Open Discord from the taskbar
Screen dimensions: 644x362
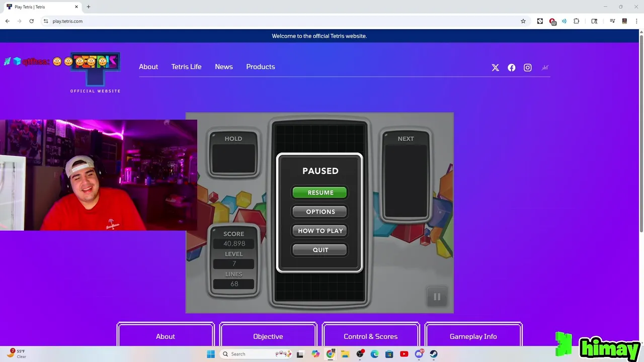pos(419,354)
